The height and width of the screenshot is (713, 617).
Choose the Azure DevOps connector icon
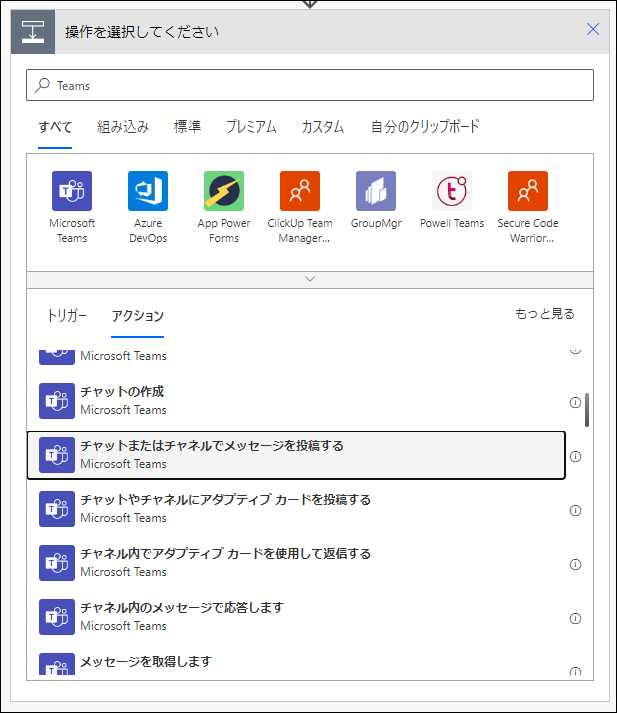148,191
